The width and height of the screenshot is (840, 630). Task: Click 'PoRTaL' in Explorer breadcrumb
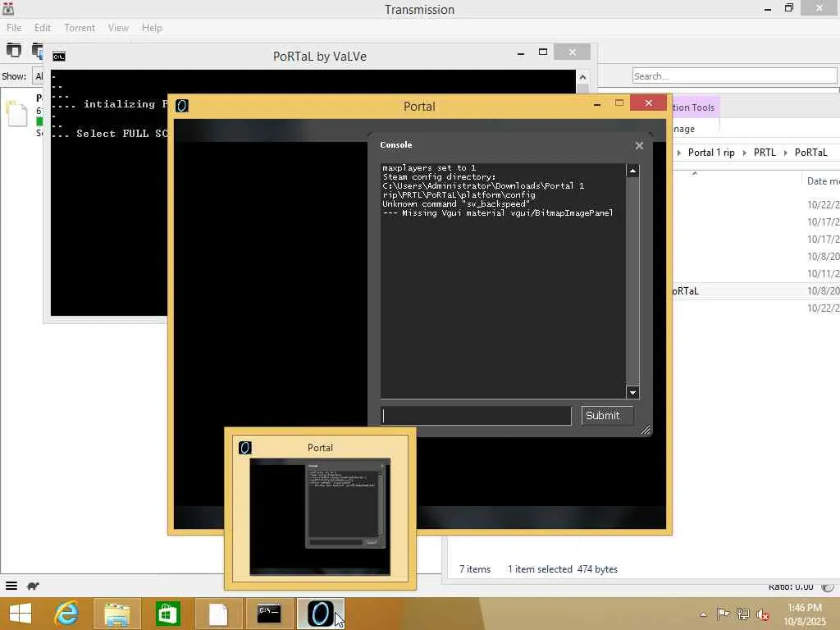point(810,153)
